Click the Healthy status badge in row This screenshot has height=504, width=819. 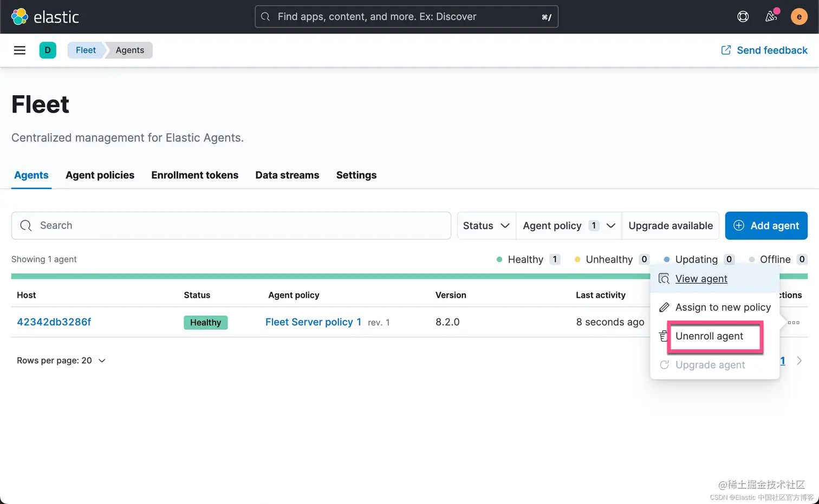(x=206, y=323)
